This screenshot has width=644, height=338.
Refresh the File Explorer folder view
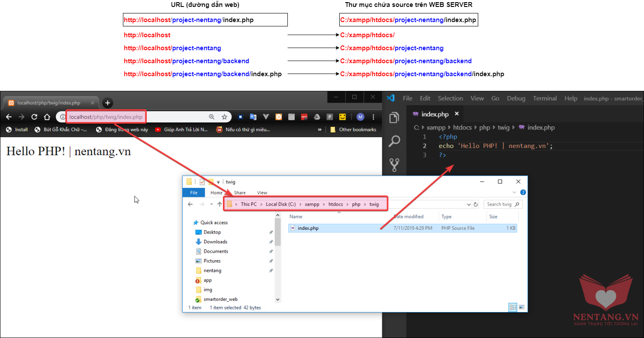point(476,204)
